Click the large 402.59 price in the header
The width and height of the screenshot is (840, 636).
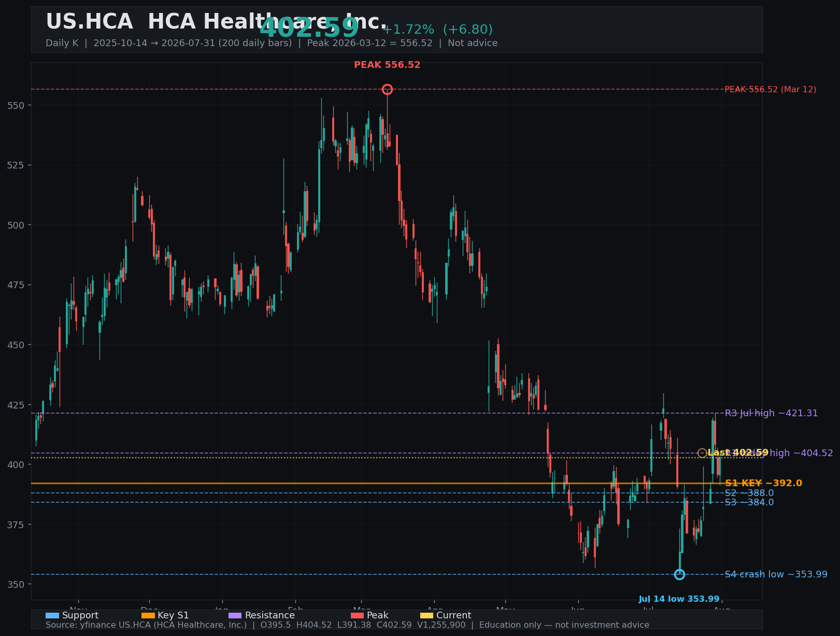coord(309,28)
